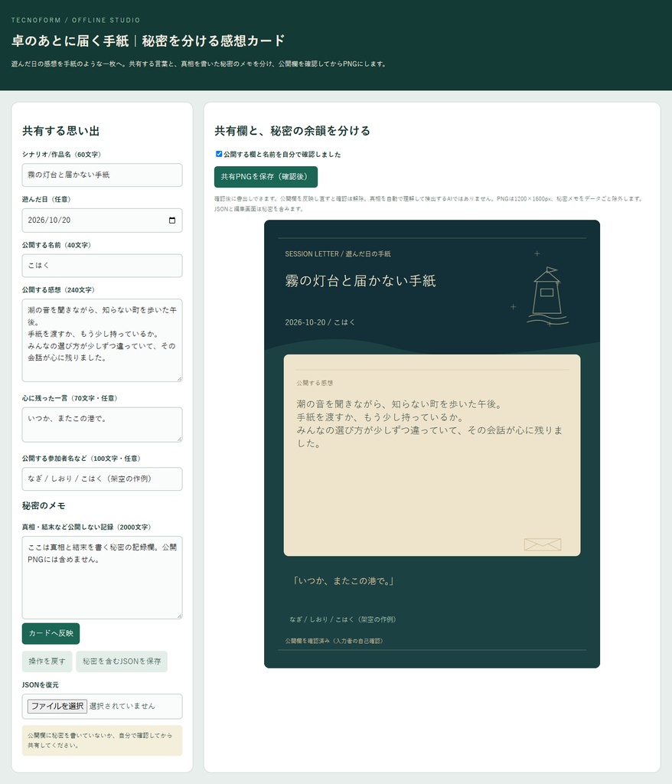Click the resize handle of secret memo textarea

[x=179, y=616]
